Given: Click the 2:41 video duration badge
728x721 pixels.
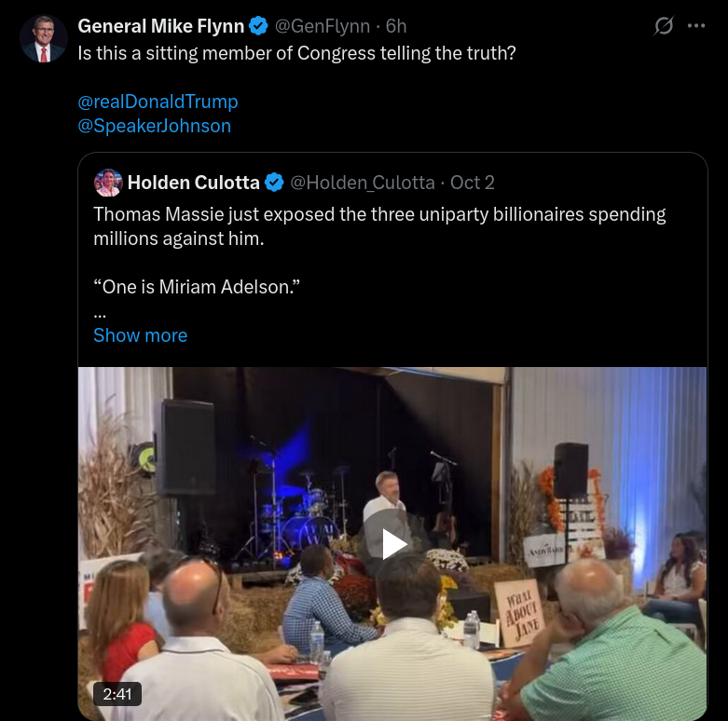Looking at the screenshot, I should click(x=117, y=694).
